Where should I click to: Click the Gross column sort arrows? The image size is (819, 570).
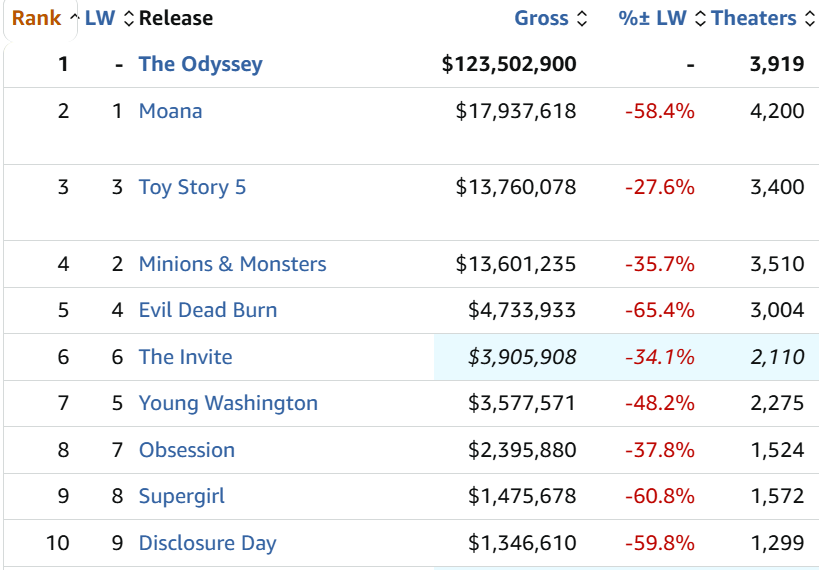(582, 19)
